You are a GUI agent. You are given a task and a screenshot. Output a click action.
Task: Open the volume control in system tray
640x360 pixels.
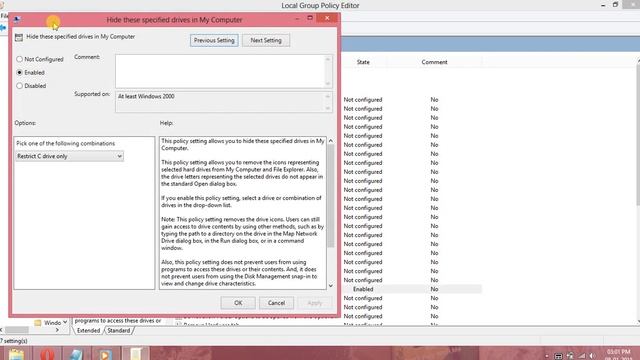tap(592, 356)
